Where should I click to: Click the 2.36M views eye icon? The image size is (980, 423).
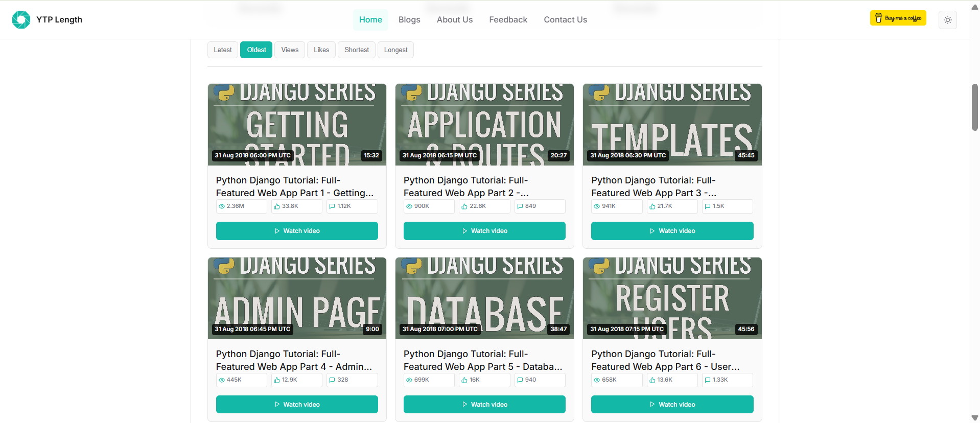[x=222, y=206]
